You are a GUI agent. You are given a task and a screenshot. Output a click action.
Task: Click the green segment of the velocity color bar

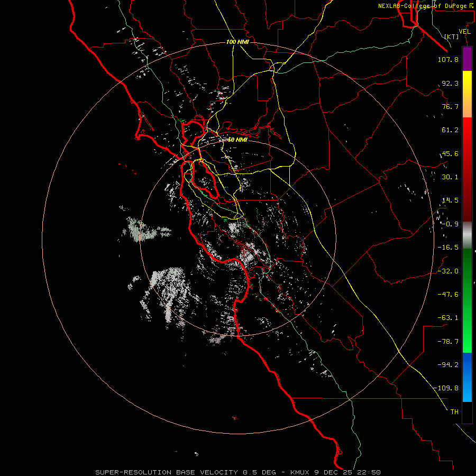[x=467, y=300]
